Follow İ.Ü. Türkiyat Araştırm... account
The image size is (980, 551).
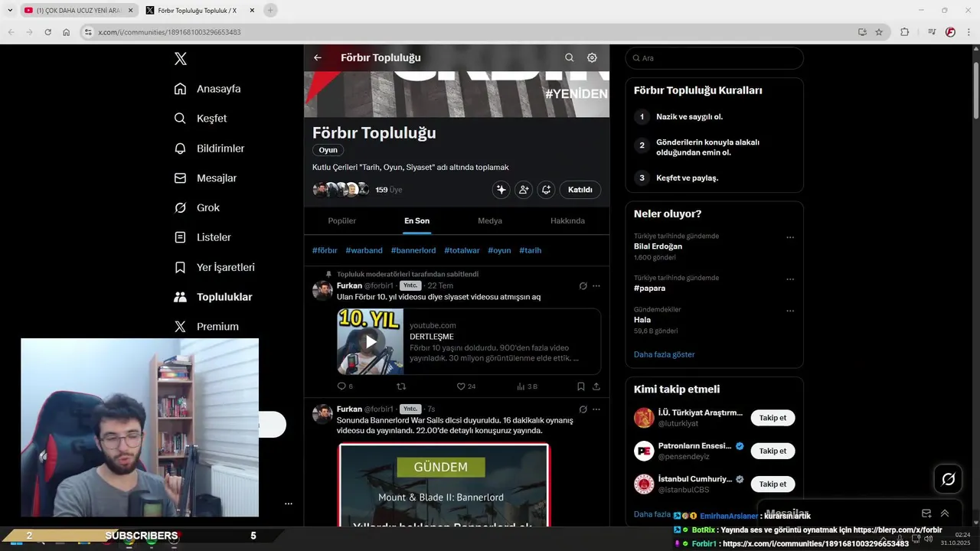pyautogui.click(x=773, y=418)
